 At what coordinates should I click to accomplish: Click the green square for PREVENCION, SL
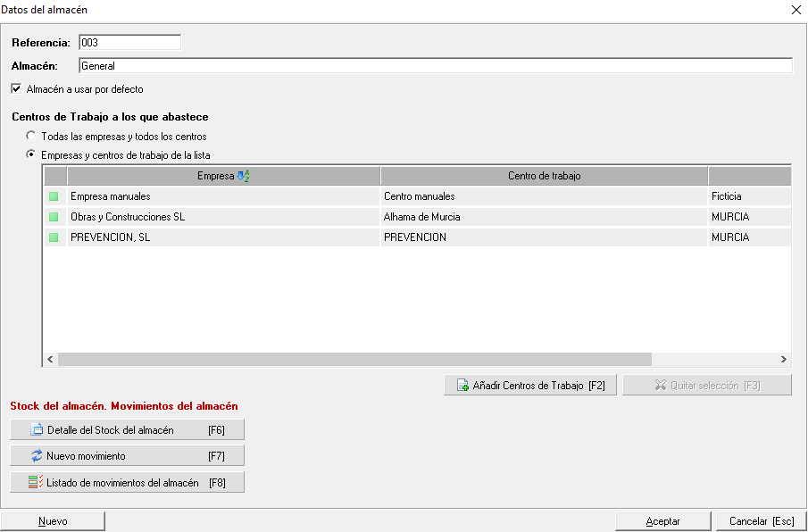[54, 237]
